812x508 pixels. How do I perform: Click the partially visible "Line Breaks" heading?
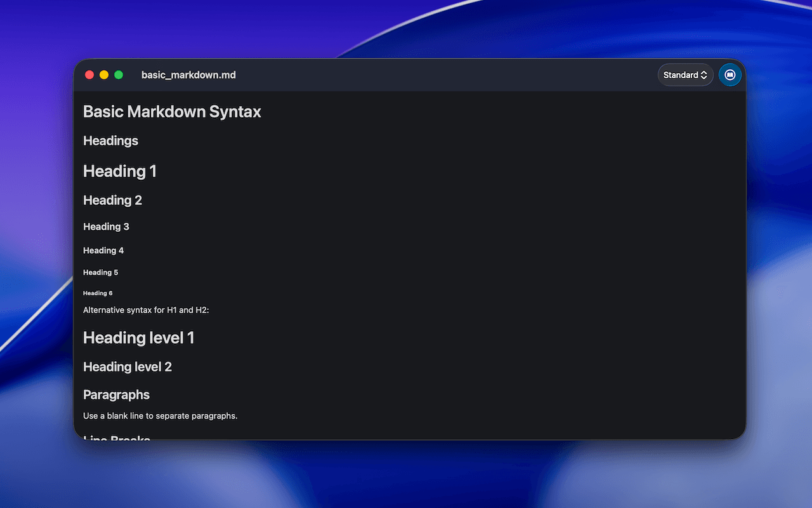[117, 437]
